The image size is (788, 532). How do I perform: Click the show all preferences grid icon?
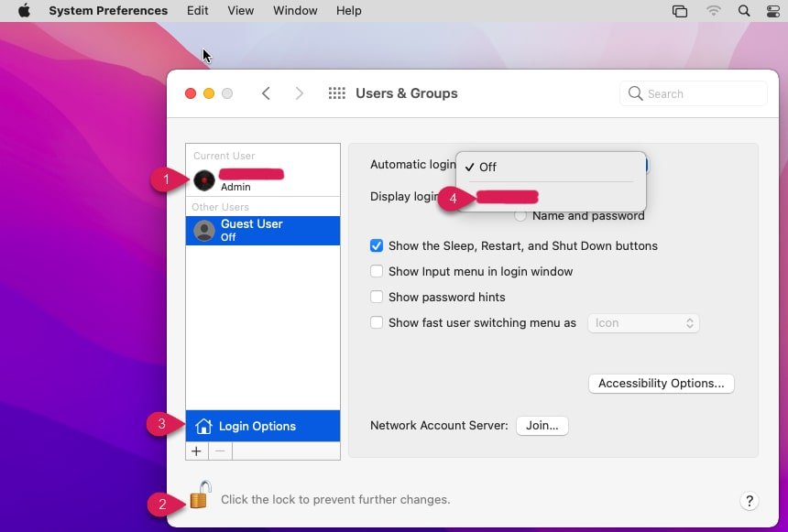[336, 93]
